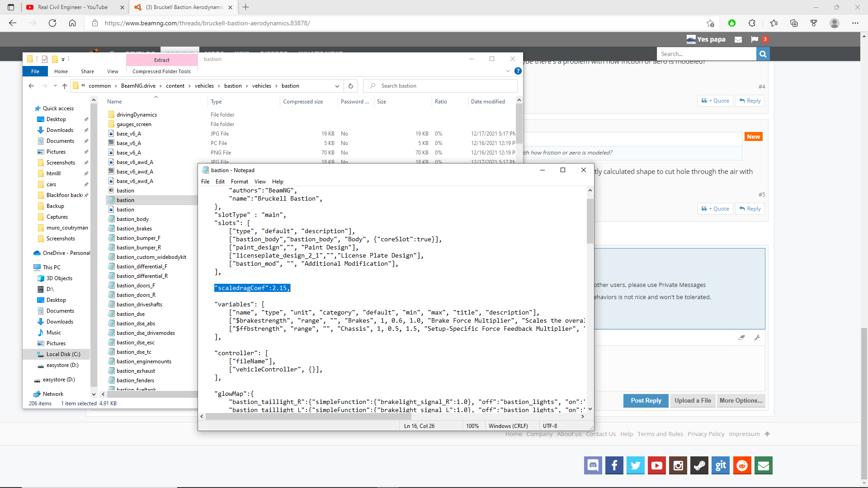Switch to Explorer Share ribbon tab
The image size is (868, 488).
87,71
